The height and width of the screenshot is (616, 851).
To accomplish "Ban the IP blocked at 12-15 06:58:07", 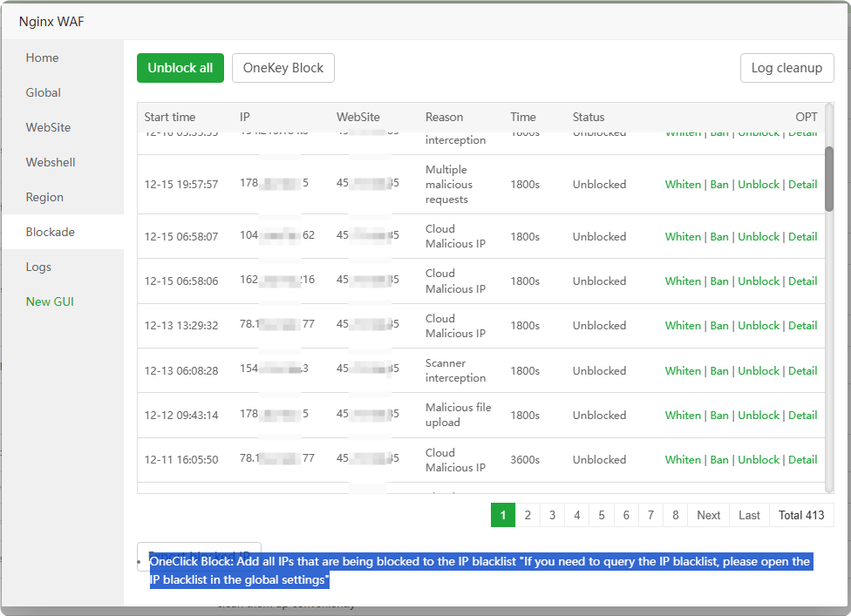I will click(719, 236).
